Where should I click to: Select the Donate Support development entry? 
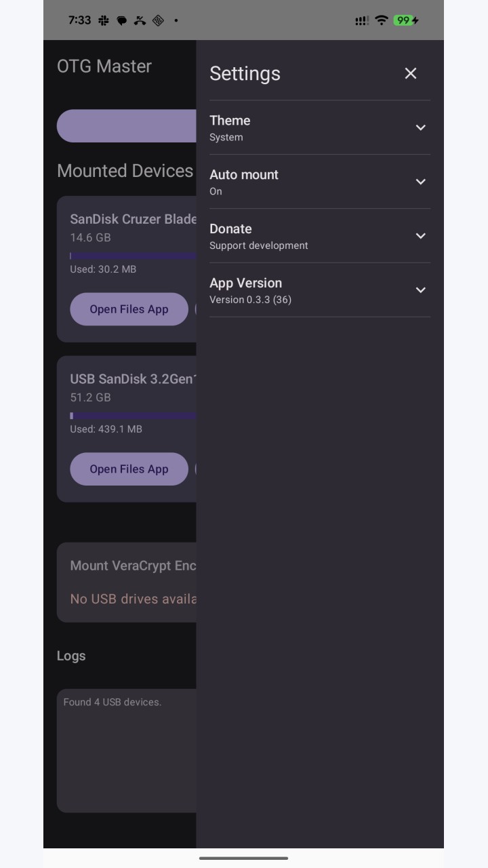tap(320, 236)
